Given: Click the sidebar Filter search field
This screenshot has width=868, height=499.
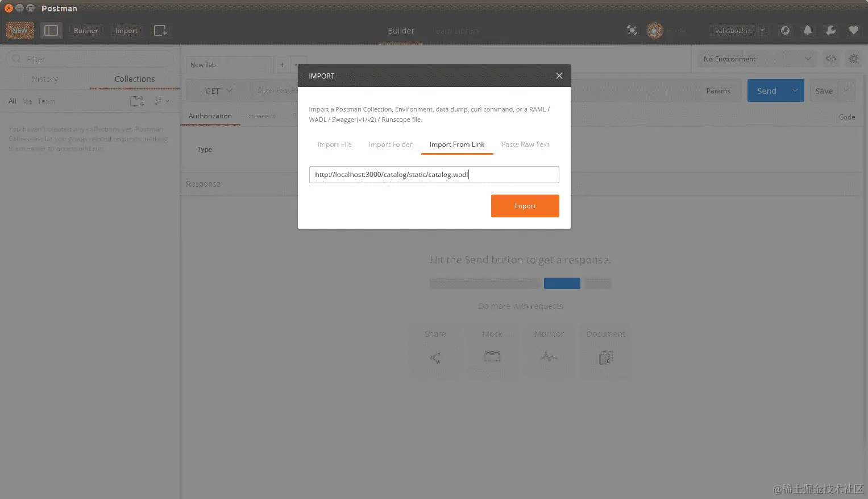Looking at the screenshot, I should pos(90,59).
